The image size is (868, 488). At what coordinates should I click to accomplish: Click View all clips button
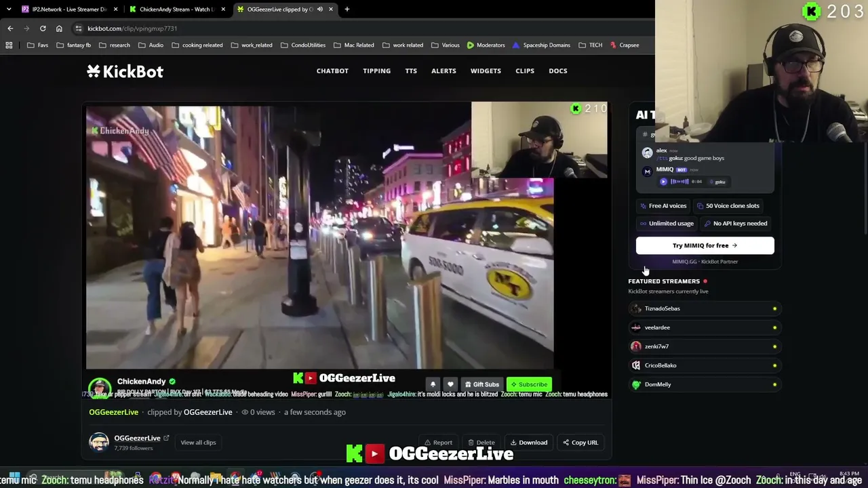pyautogui.click(x=198, y=443)
